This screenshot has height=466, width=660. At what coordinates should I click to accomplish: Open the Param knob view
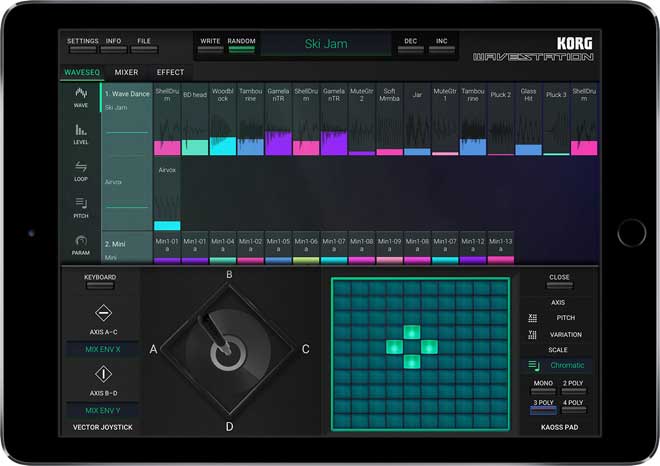coord(80,243)
